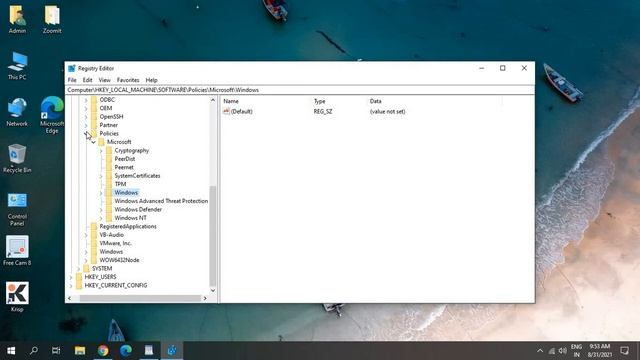The width and height of the screenshot is (640, 360).
Task: Click the Registry Editor title bar icon
Action: tap(72, 68)
